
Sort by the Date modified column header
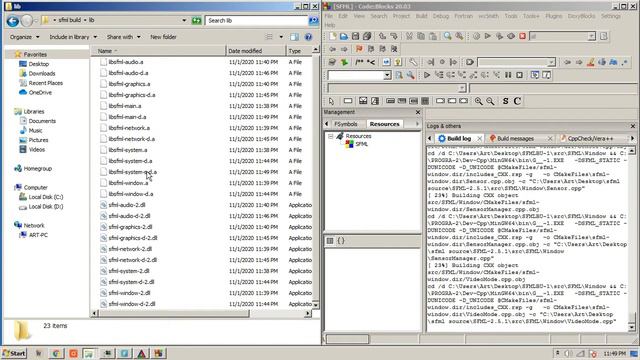pyautogui.click(x=256, y=51)
